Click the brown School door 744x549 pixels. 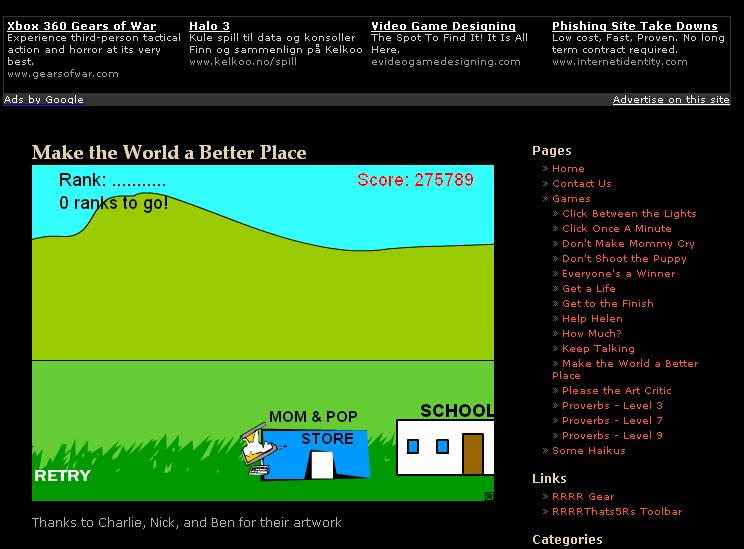coord(473,454)
